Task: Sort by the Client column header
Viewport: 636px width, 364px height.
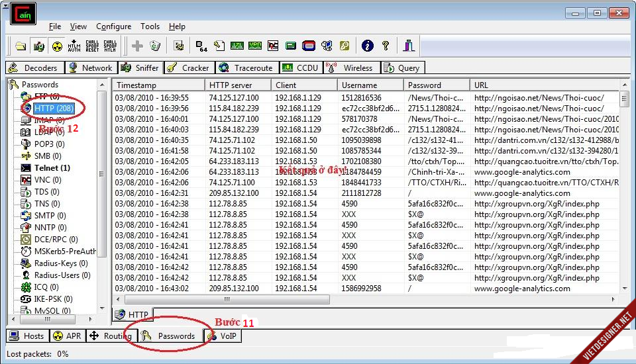Action: point(304,85)
